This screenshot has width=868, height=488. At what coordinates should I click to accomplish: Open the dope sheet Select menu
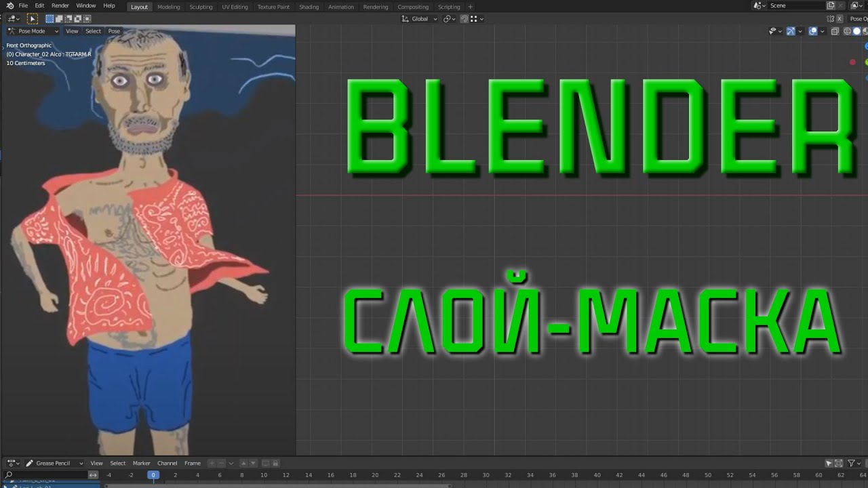tap(118, 463)
